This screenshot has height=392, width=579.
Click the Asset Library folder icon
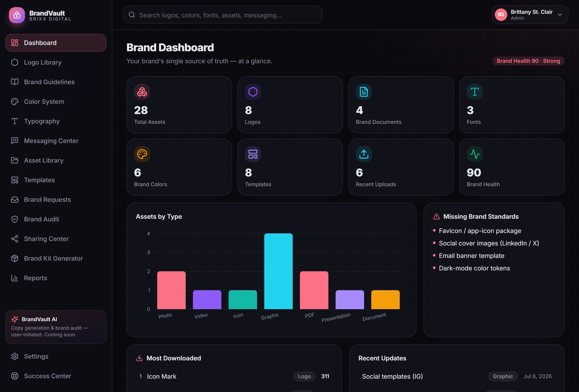click(15, 161)
